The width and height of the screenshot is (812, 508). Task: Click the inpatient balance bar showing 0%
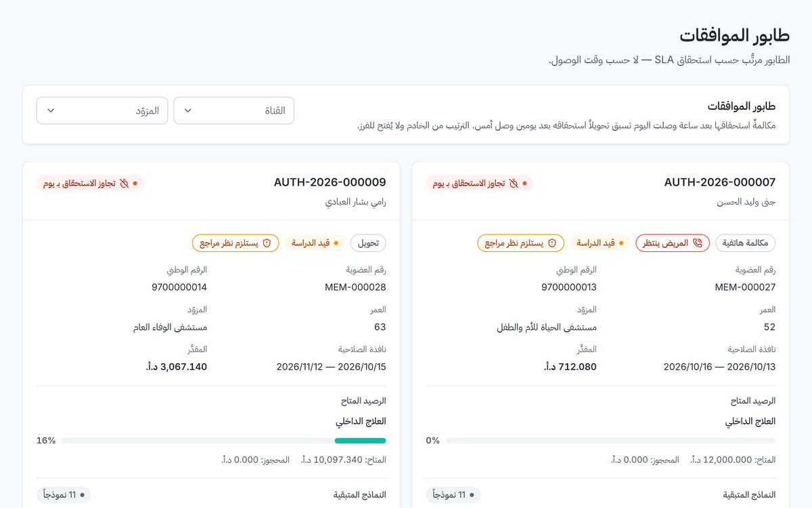tap(610, 441)
